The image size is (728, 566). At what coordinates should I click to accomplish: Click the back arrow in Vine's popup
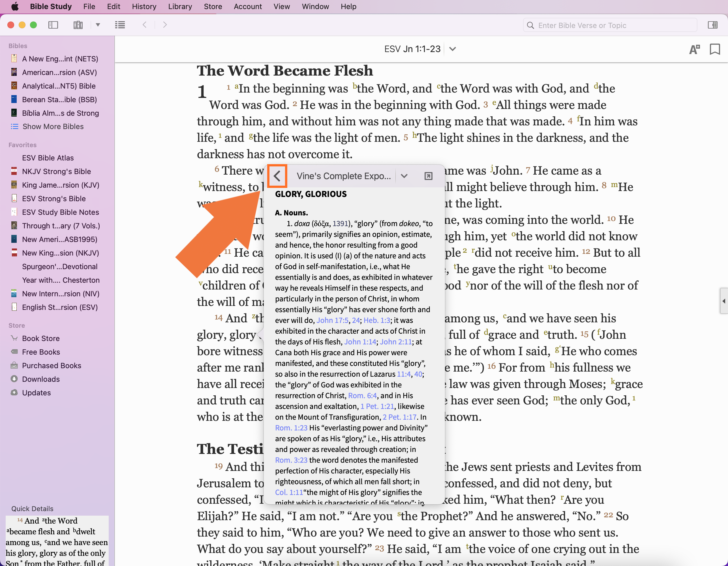tap(277, 176)
